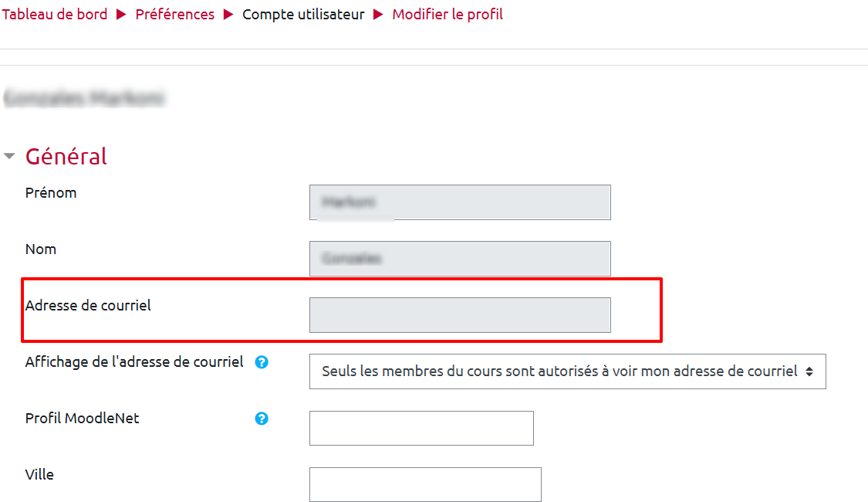Click the Prénom label
The width and height of the screenshot is (868, 502).
pyautogui.click(x=51, y=193)
